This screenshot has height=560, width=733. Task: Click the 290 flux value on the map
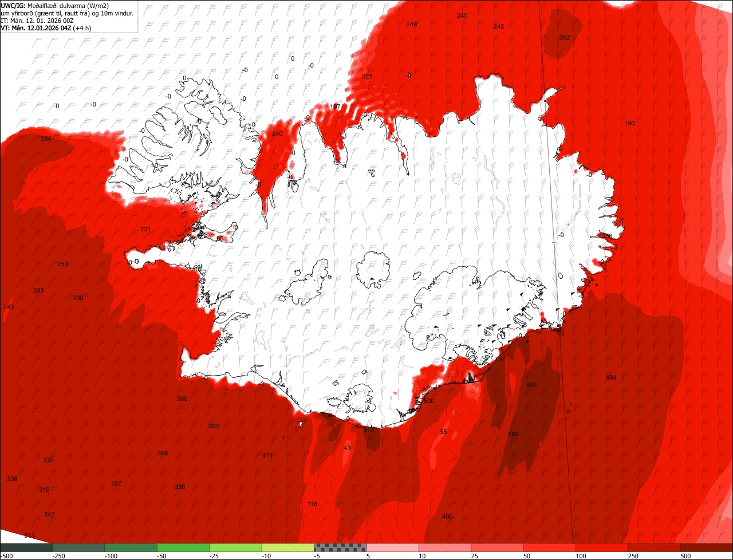pyautogui.click(x=78, y=298)
